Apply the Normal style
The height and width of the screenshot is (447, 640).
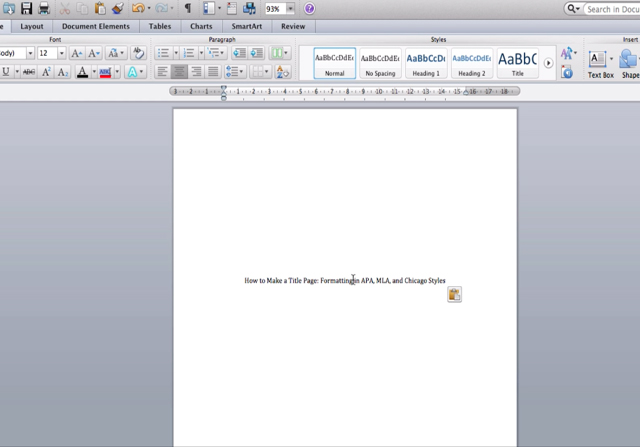335,63
